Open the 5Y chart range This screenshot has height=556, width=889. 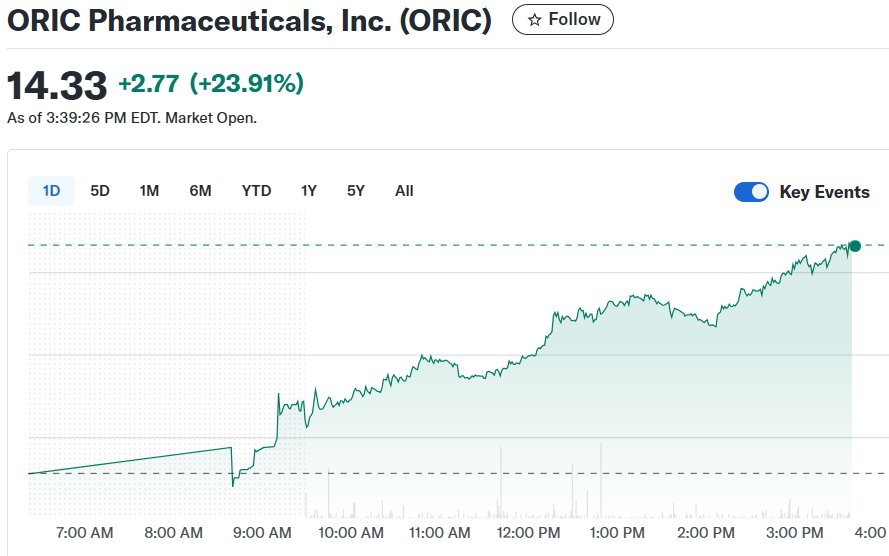coord(356,191)
